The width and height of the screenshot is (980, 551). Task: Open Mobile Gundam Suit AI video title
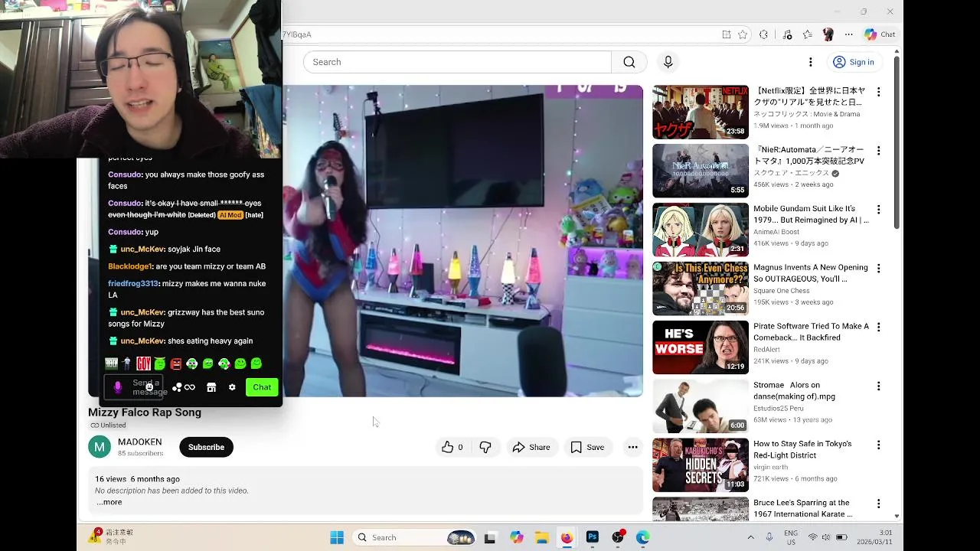811,214
